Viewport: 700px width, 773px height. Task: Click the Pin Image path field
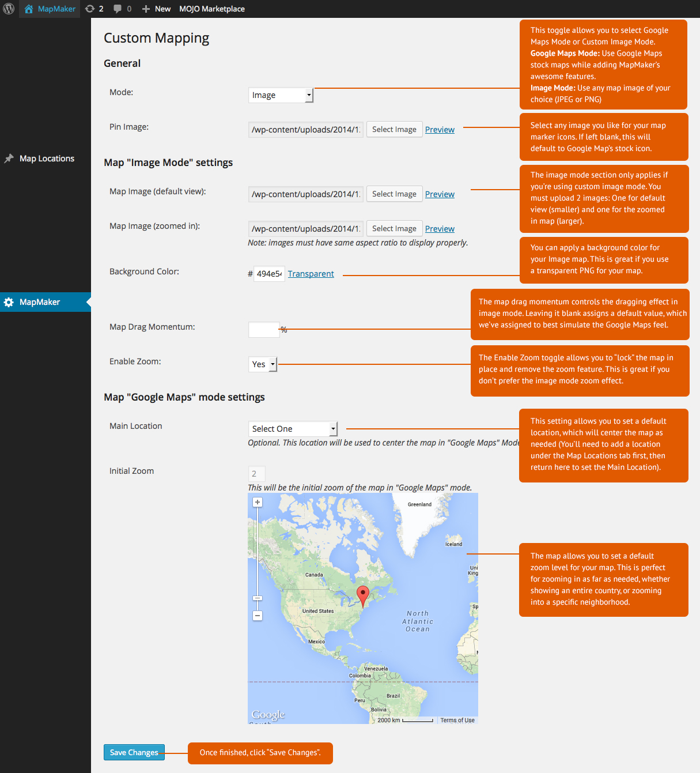point(306,130)
